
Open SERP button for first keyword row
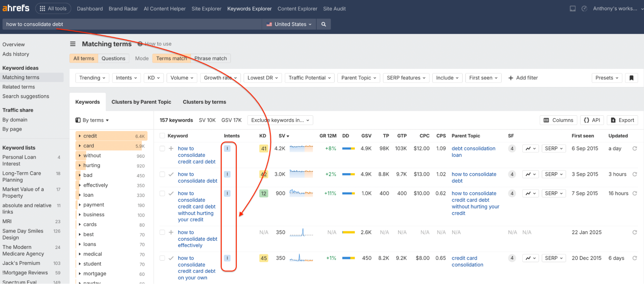(x=554, y=148)
